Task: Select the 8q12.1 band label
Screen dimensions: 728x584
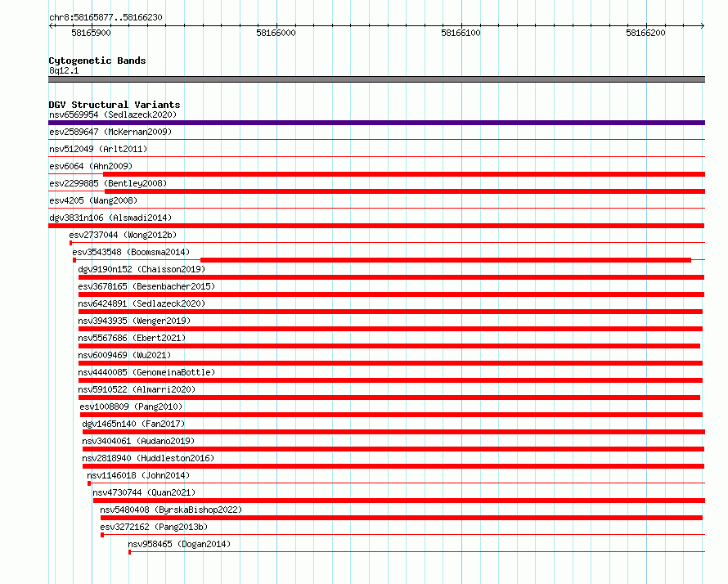Action: [x=64, y=70]
